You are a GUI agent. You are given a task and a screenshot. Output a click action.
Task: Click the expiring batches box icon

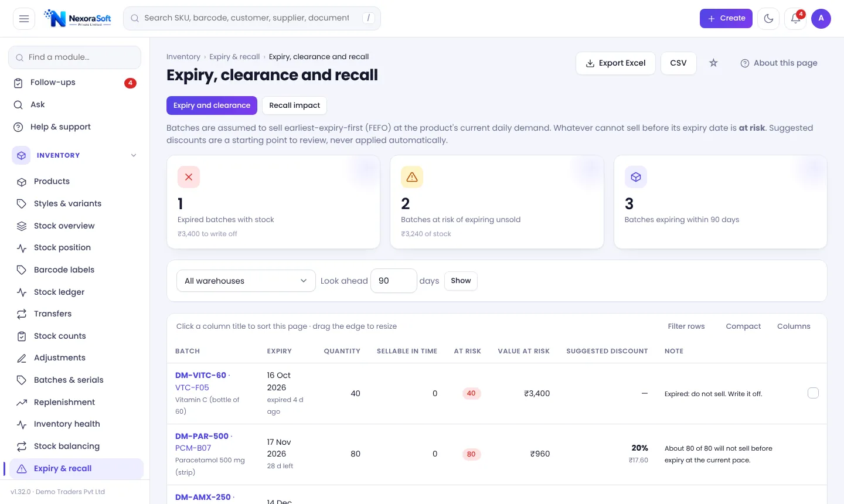click(636, 177)
